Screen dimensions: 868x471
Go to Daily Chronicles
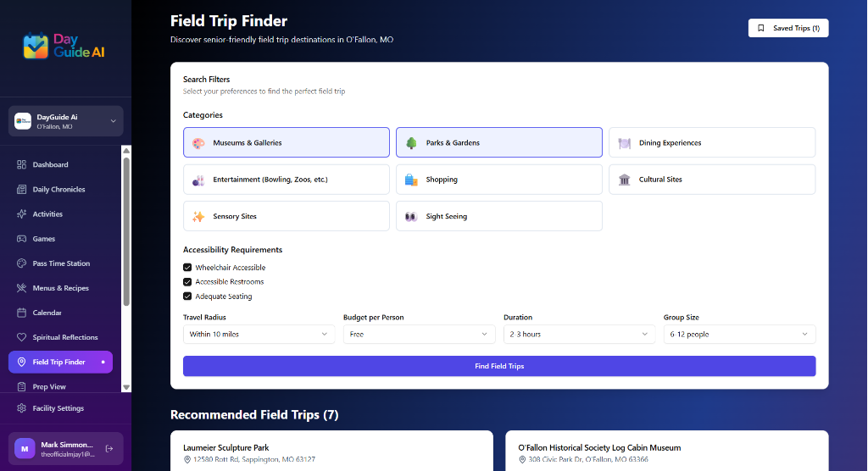[x=60, y=189]
